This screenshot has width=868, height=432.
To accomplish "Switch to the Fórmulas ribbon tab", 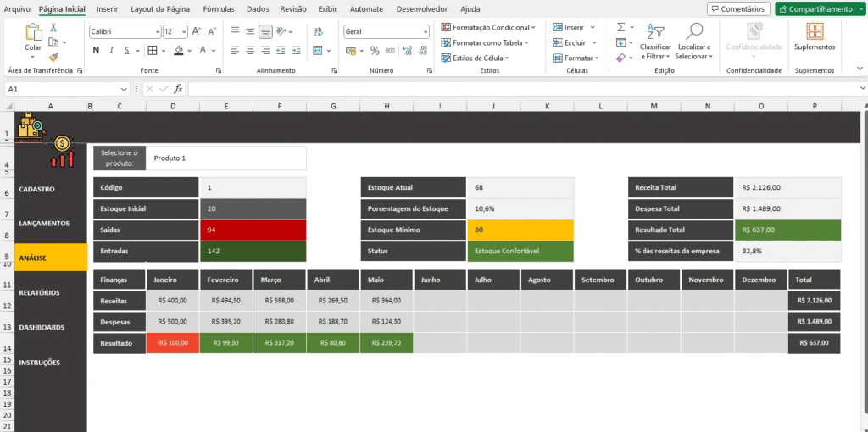I will 218,8.
